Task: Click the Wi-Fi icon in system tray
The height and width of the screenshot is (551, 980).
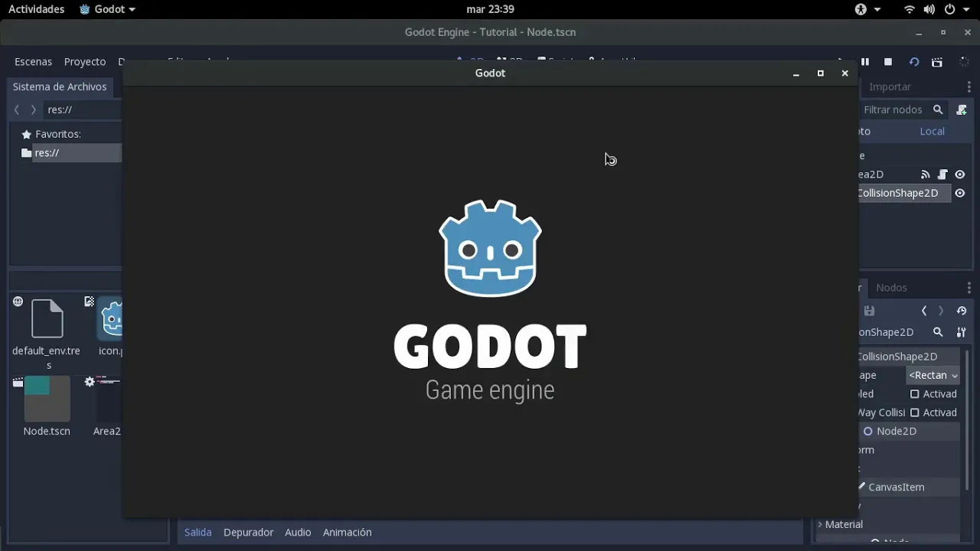Action: (x=910, y=9)
